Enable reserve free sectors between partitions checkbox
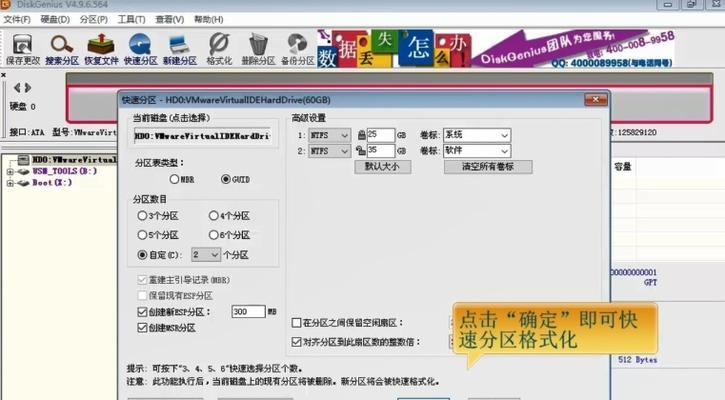 [297, 323]
